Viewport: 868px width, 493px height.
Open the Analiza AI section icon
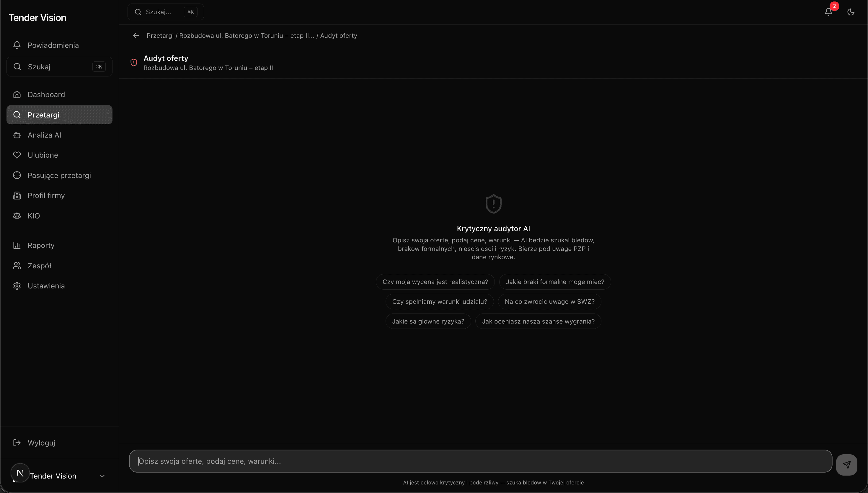coord(17,135)
